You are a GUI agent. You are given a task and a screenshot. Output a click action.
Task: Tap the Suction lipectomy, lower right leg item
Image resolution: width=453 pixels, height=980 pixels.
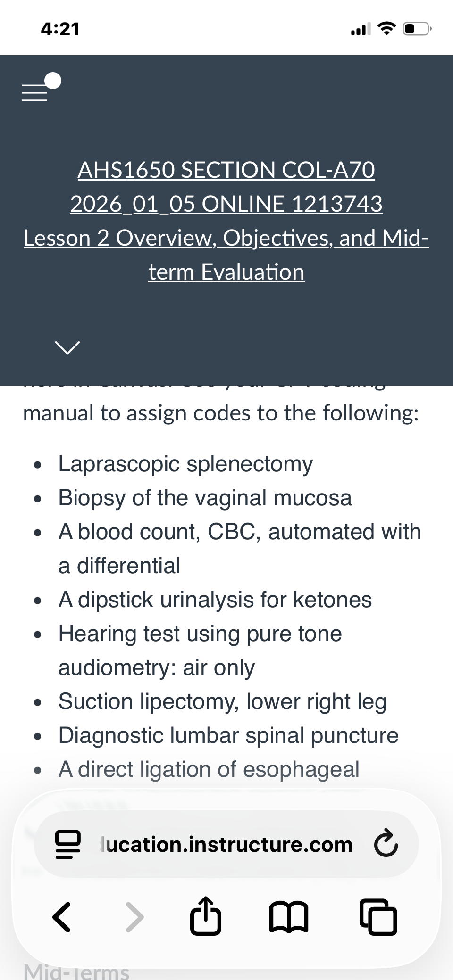(x=222, y=701)
